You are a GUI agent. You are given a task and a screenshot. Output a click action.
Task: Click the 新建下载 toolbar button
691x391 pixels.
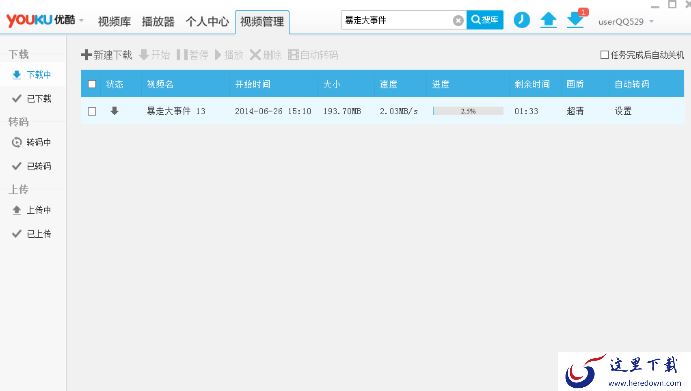(107, 55)
